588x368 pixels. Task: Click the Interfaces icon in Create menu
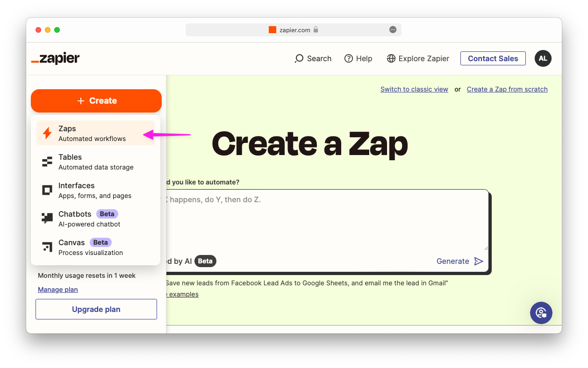click(x=47, y=190)
